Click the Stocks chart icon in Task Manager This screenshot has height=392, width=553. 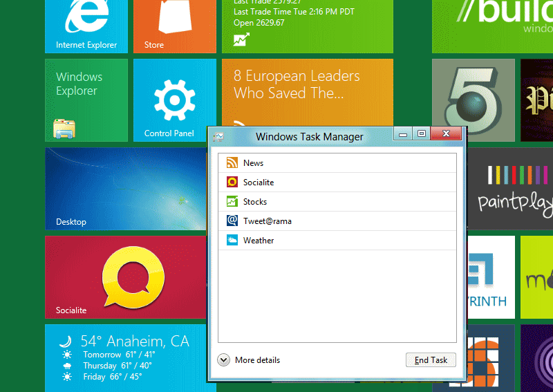tap(232, 201)
